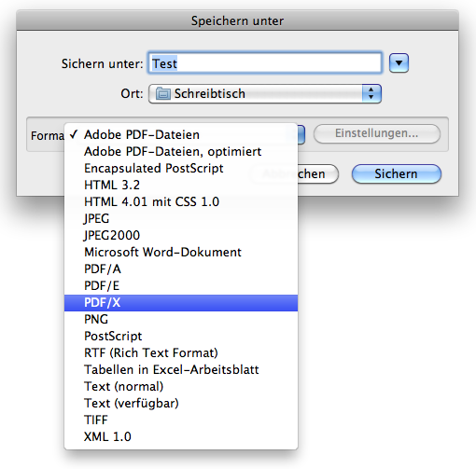Click the Ort popup stepper arrows
Viewport: 476px width, 469px height.
(371, 93)
